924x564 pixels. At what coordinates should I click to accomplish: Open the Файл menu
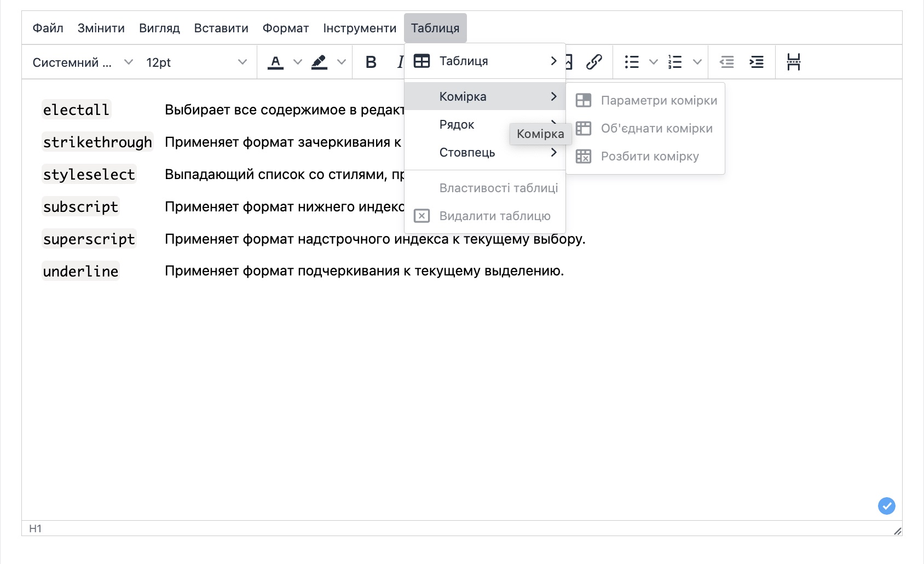coord(48,28)
